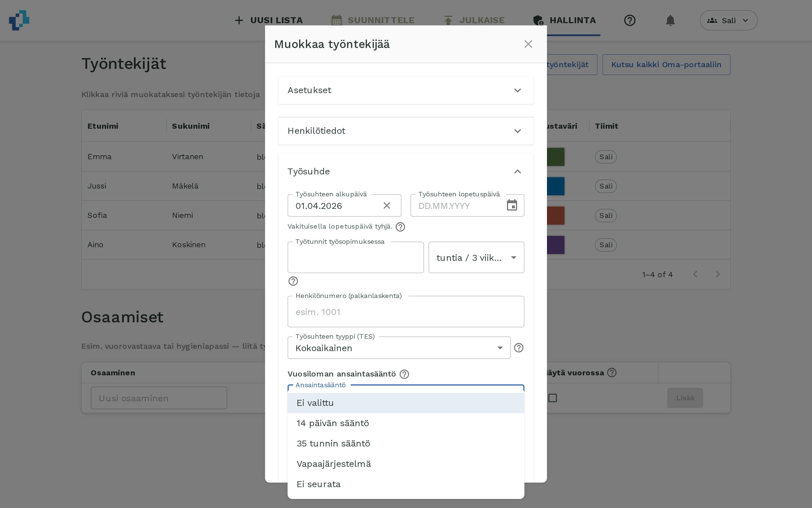The height and width of the screenshot is (508, 812).
Task: Click help icon below Työtunnit työsopimuksessa
Action: 293,281
